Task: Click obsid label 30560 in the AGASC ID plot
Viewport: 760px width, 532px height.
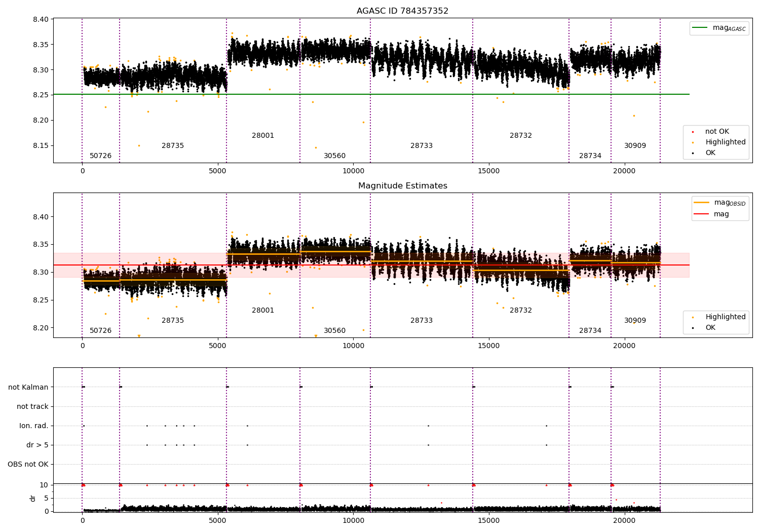Action: 335,156
